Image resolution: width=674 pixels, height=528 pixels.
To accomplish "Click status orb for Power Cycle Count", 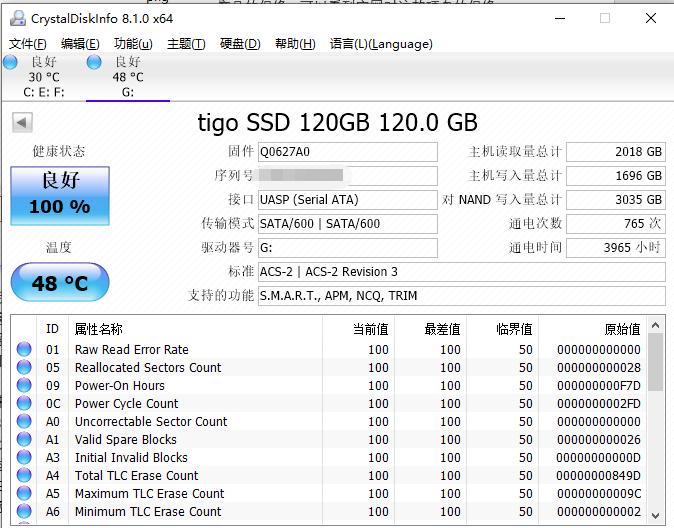I will pyautogui.click(x=24, y=403).
